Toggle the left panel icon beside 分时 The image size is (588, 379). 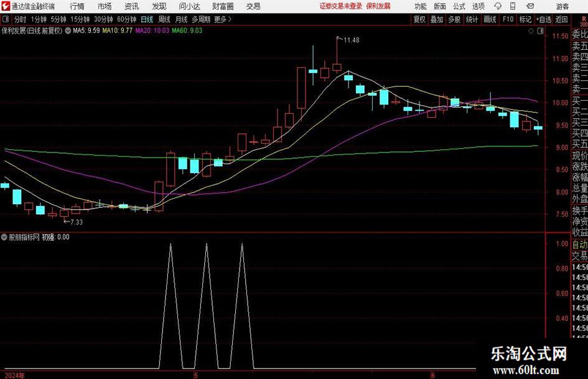5,19
